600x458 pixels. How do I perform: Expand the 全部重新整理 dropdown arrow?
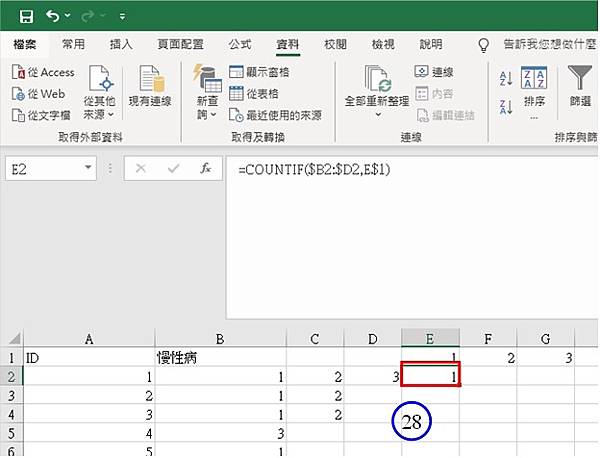(378, 114)
